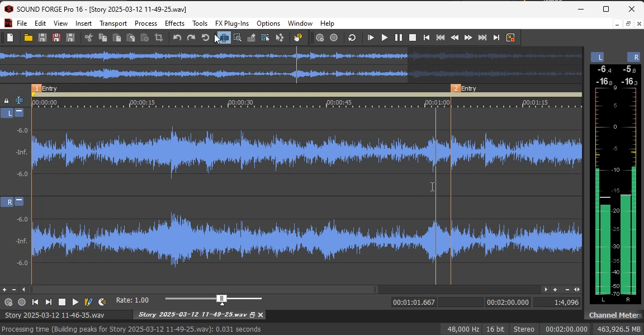Screen dimensions: 644x335
Task: Click the Record button in top toolbar
Action: click(x=334, y=38)
